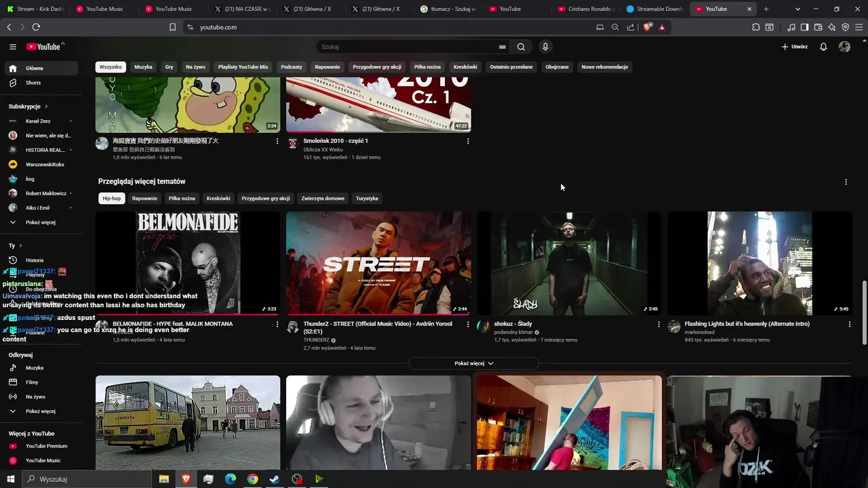This screenshot has width=868, height=488.
Task: Open more options for BELMONAFIDE - HYPE video
Action: tap(277, 324)
